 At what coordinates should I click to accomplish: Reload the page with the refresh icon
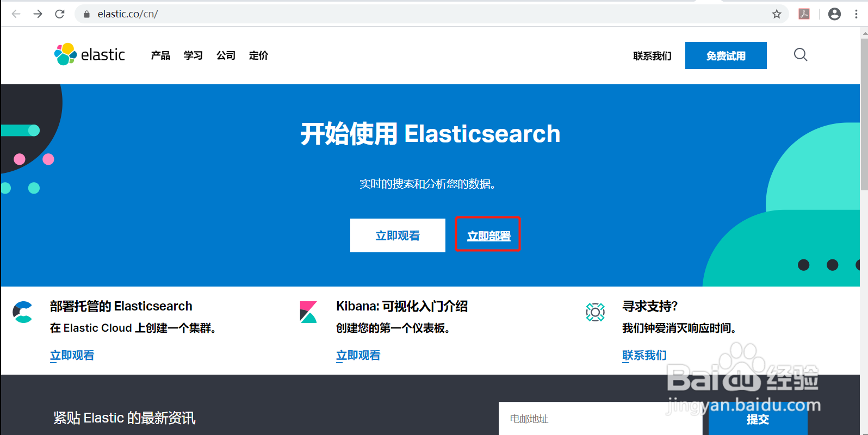pyautogui.click(x=60, y=14)
